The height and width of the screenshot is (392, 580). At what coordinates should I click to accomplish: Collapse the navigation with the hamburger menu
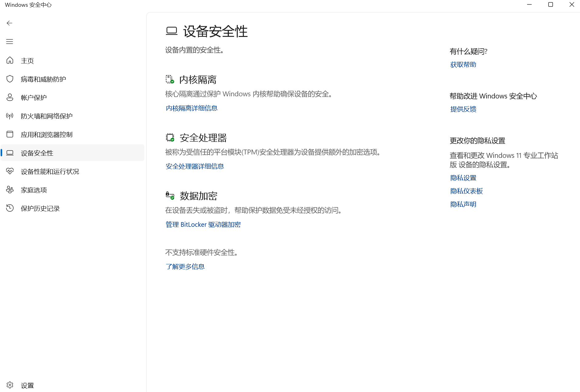point(10,41)
